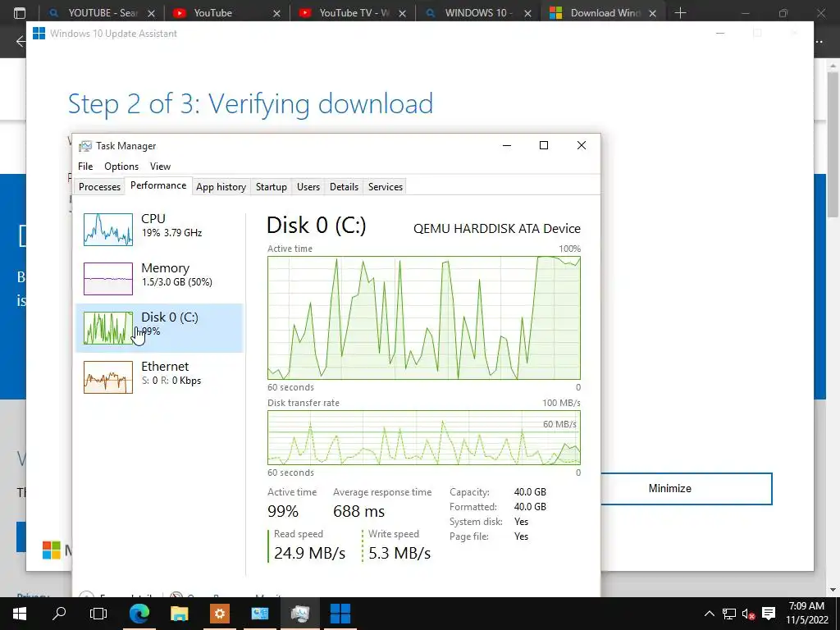Open taskbar Search magnifier
The image size is (840, 630).
pos(59,614)
